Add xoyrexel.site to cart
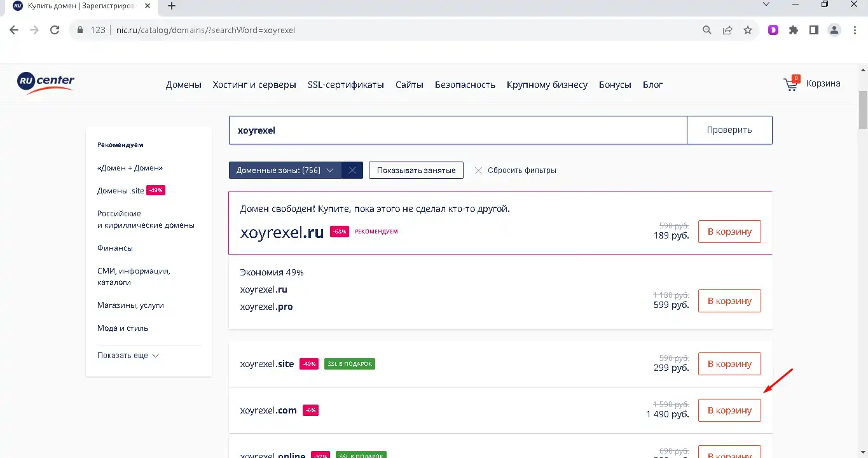This screenshot has height=458, width=868. pos(729,364)
